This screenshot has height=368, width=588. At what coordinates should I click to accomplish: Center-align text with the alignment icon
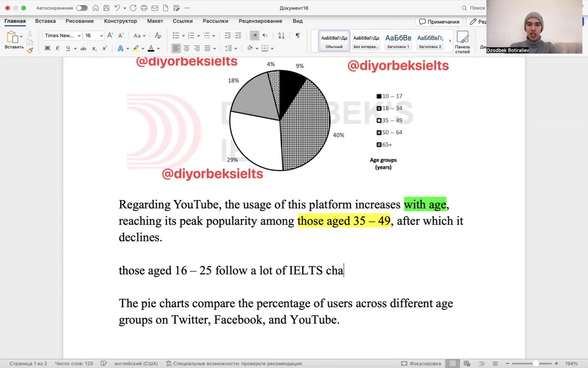[186, 48]
